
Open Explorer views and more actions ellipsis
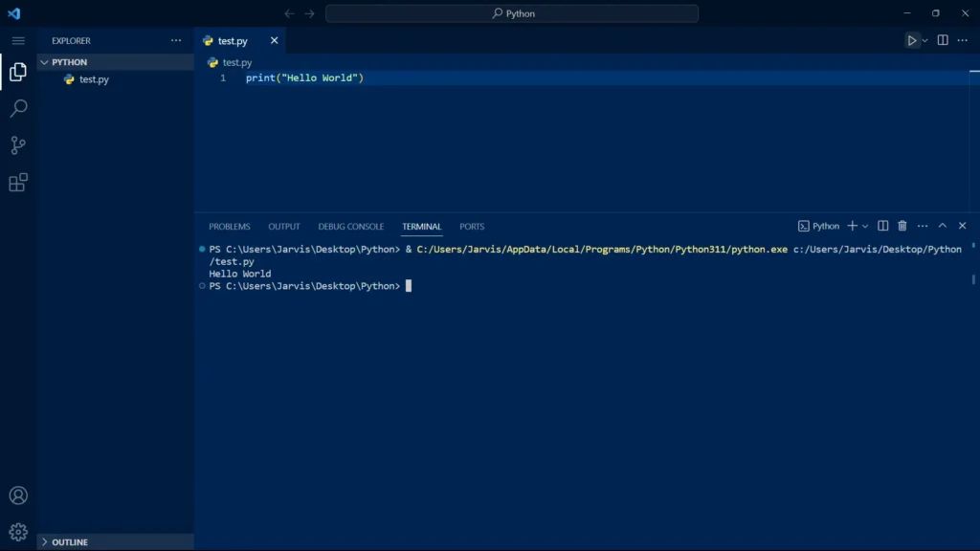pyautogui.click(x=176, y=40)
